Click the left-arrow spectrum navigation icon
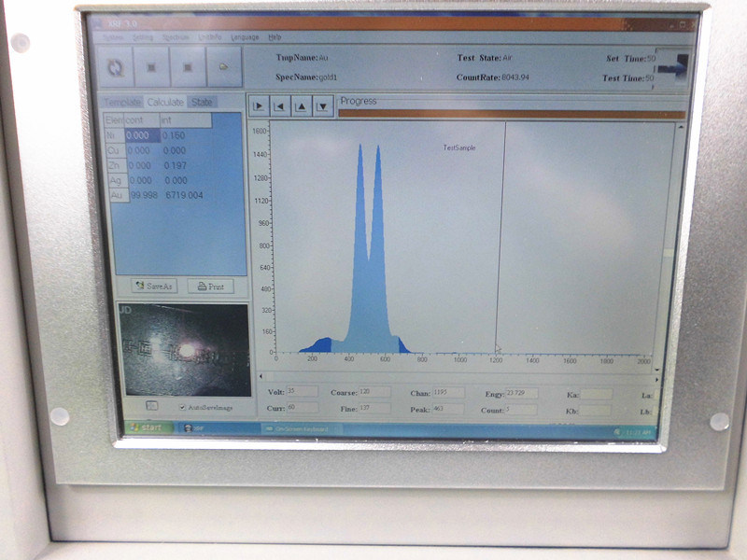Image resolution: width=747 pixels, height=560 pixels. pos(278,107)
